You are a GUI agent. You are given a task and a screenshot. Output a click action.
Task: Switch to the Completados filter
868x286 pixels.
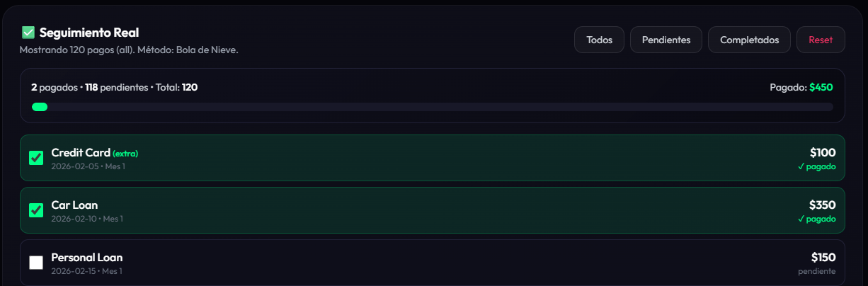click(749, 40)
